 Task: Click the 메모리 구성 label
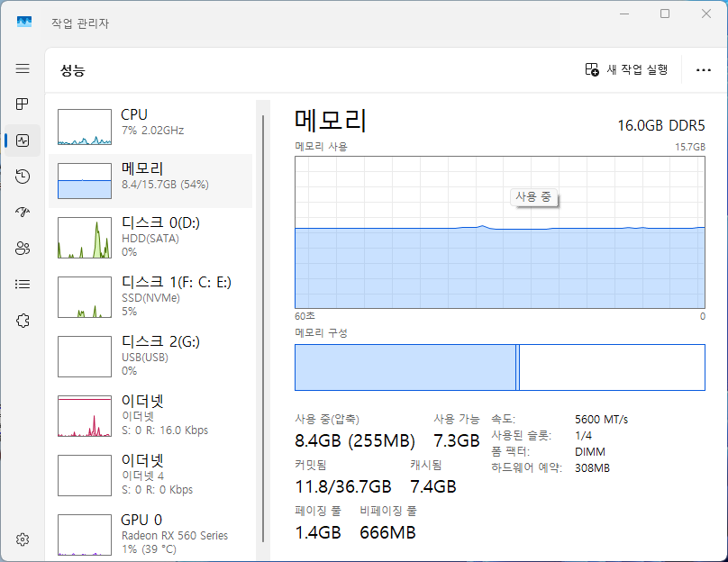coord(322,332)
